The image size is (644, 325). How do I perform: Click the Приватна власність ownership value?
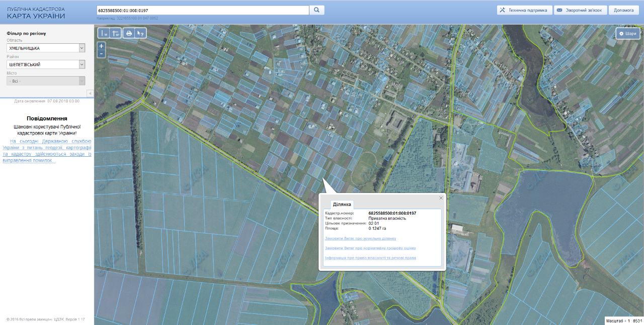point(387,218)
